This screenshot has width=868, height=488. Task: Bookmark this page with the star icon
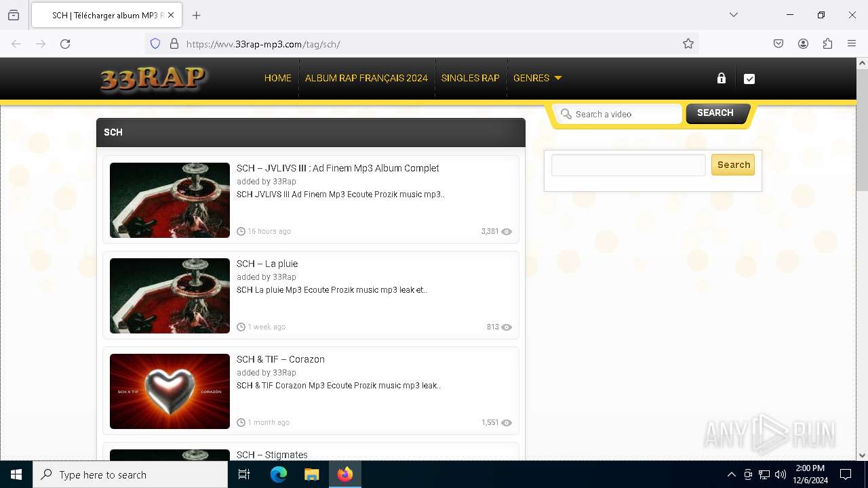tap(688, 44)
